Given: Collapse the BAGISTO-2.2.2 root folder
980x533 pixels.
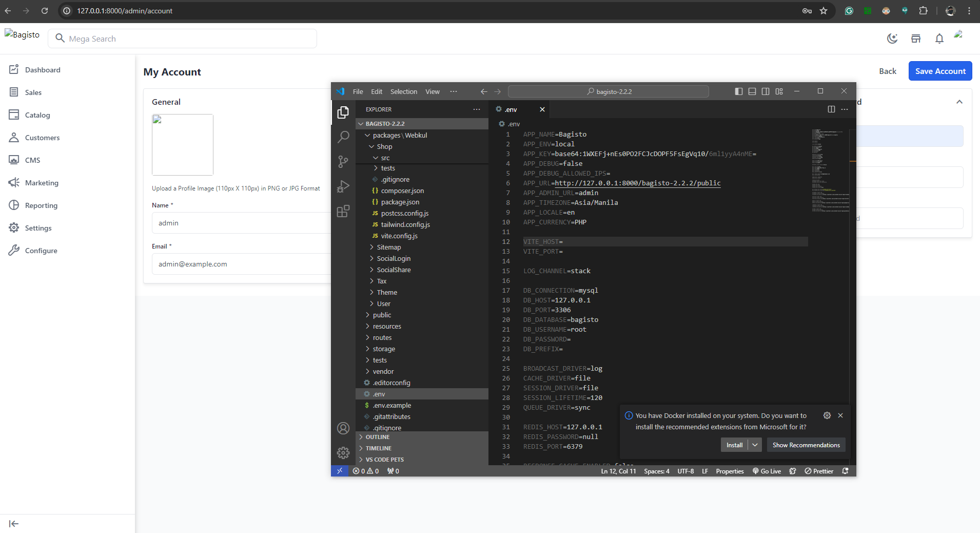Looking at the screenshot, I should click(x=422, y=124).
